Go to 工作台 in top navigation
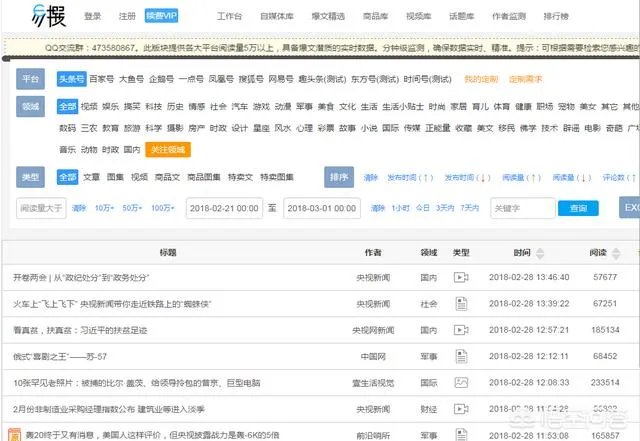Image resolution: width=640 pixels, height=441 pixels. pyautogui.click(x=229, y=16)
